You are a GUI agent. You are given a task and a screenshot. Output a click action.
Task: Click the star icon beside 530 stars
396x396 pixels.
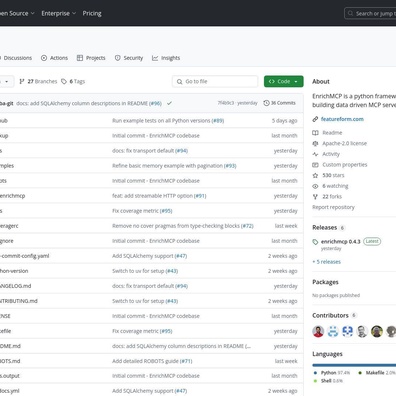[x=315, y=175]
